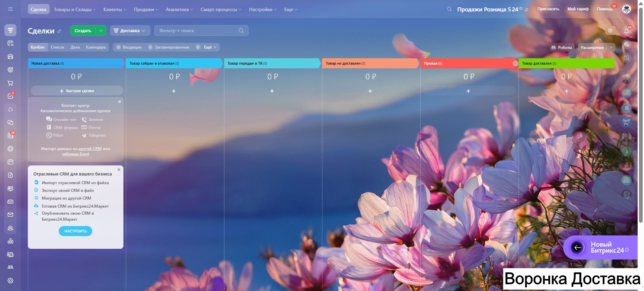The height and width of the screenshot is (291, 644).
Task: Click the target goal icon in sidebar
Action: tap(10, 70)
